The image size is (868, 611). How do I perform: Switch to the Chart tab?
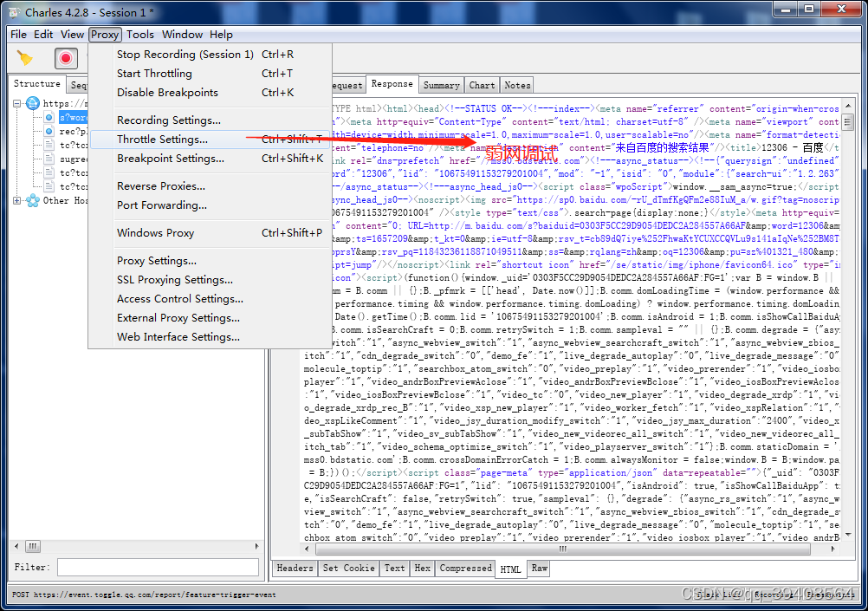(482, 85)
